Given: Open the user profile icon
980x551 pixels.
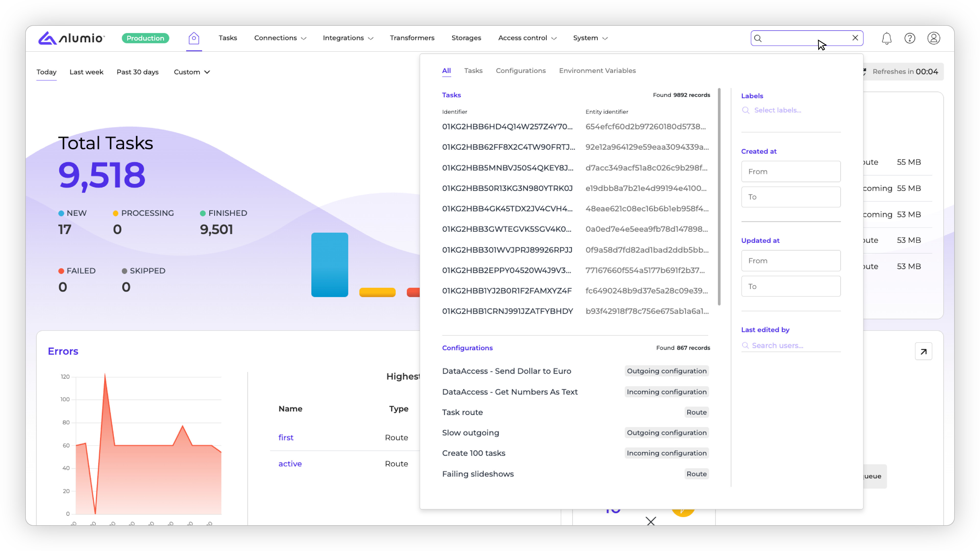Looking at the screenshot, I should 934,38.
